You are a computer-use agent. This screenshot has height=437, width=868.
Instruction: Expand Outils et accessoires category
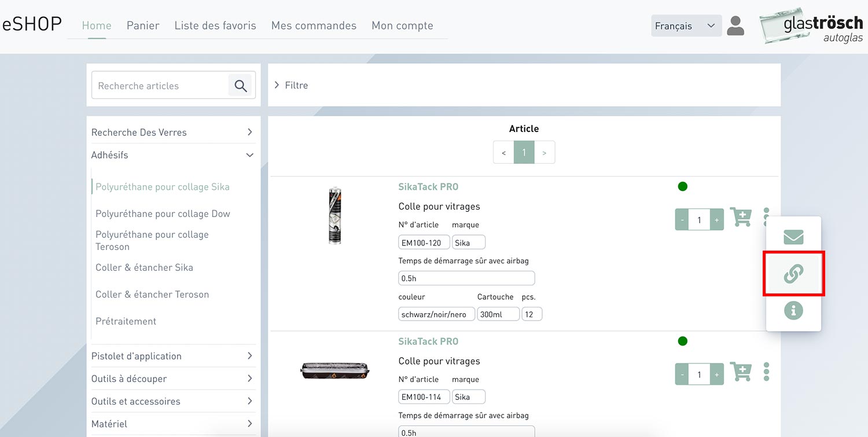[172, 401]
